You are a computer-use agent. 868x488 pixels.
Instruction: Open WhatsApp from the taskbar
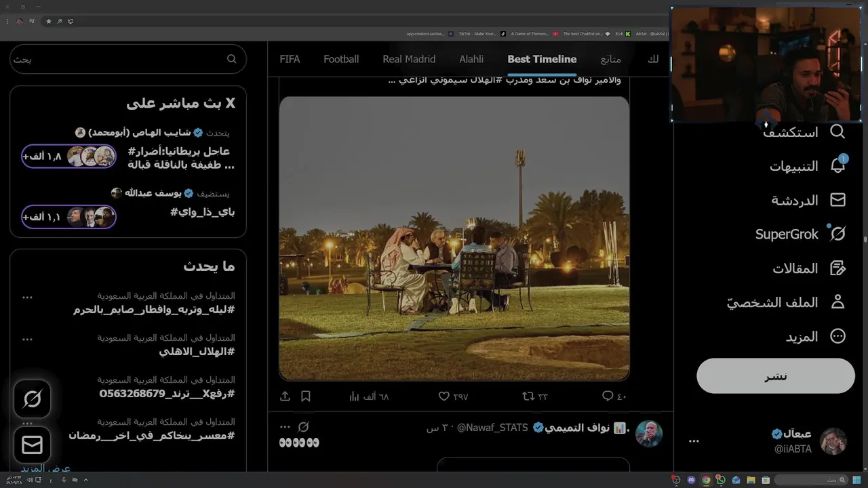pos(720,480)
